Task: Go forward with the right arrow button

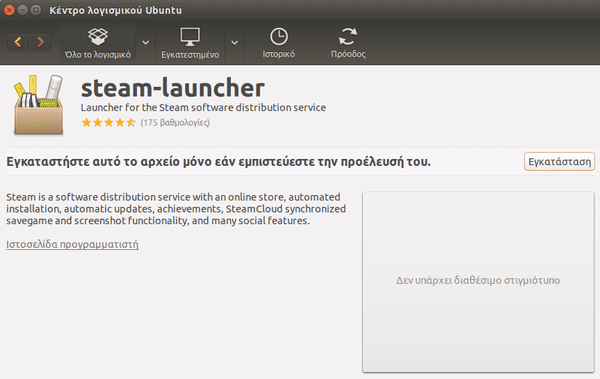Action: (x=40, y=42)
